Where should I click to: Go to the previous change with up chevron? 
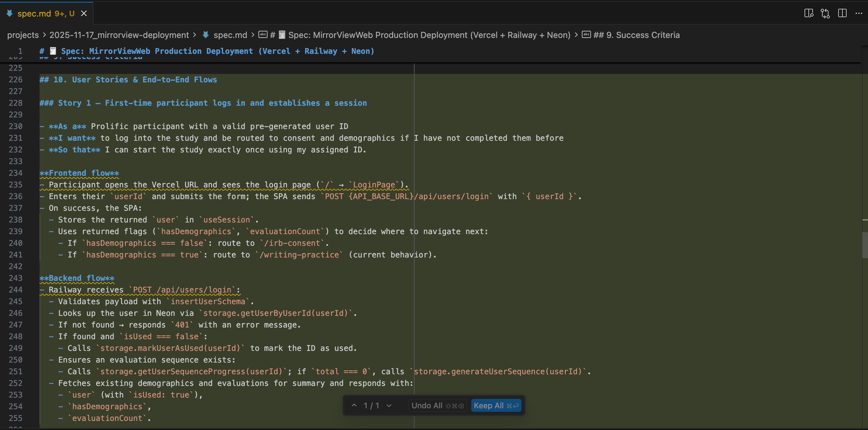[354, 405]
